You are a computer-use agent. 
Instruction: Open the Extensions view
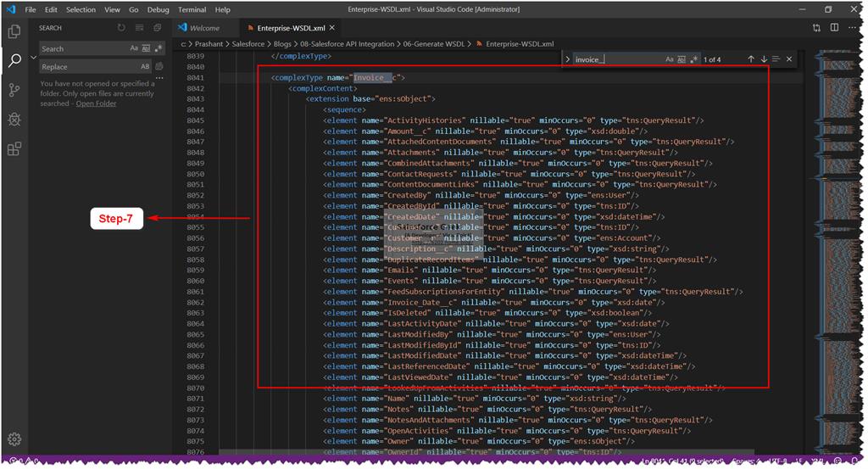[14, 148]
